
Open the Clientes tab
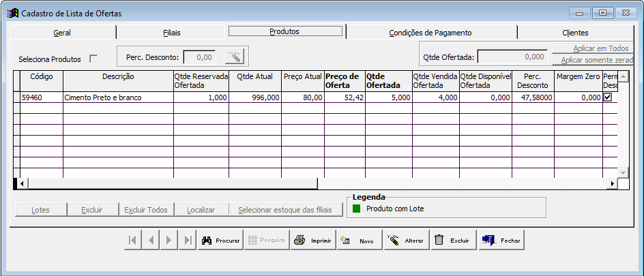pos(575,32)
